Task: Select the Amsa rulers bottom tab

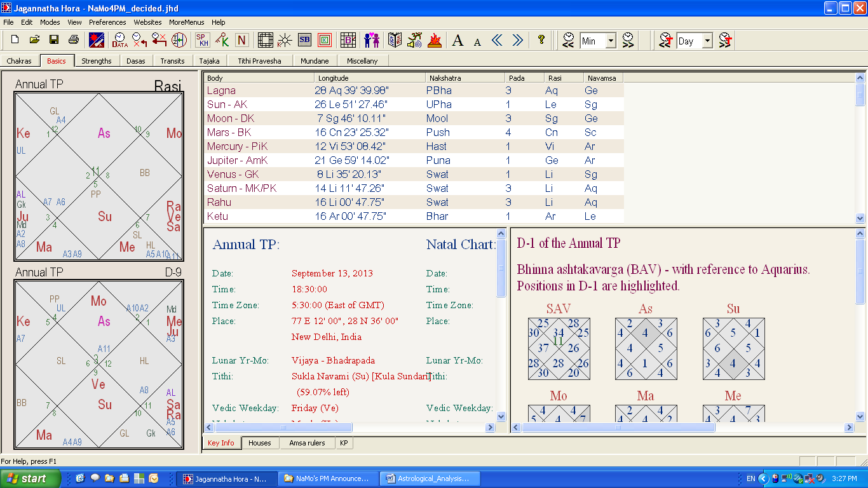Action: pyautogui.click(x=307, y=443)
